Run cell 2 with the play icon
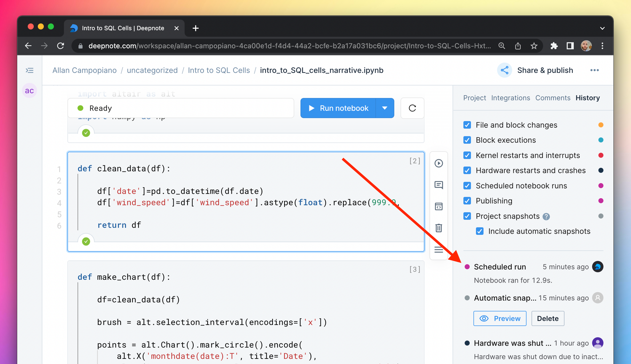 (439, 163)
